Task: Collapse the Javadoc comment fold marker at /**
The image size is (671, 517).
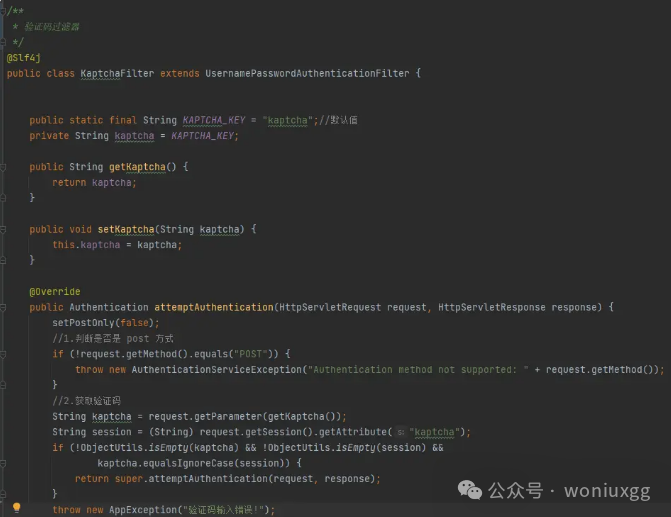Action: [x=3, y=11]
